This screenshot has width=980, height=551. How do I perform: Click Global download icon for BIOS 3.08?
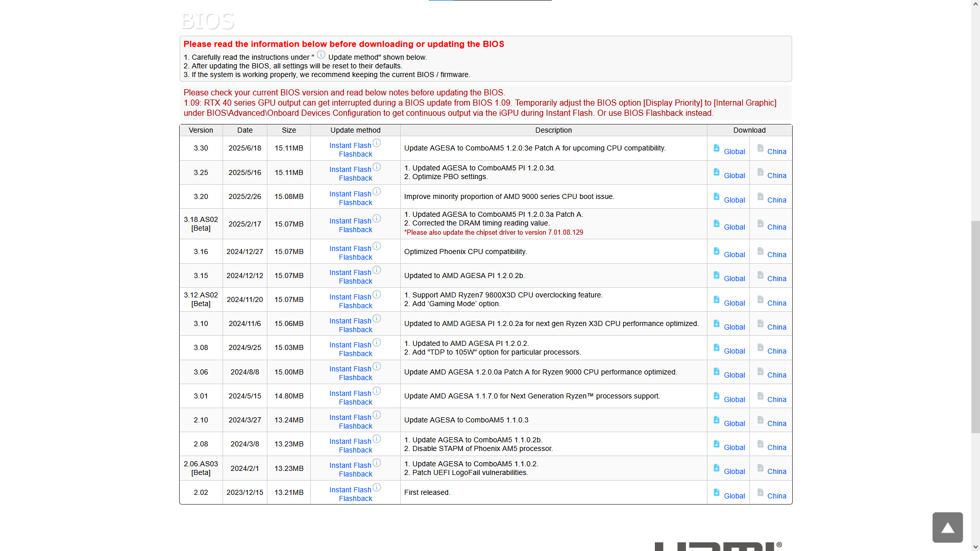click(x=717, y=347)
